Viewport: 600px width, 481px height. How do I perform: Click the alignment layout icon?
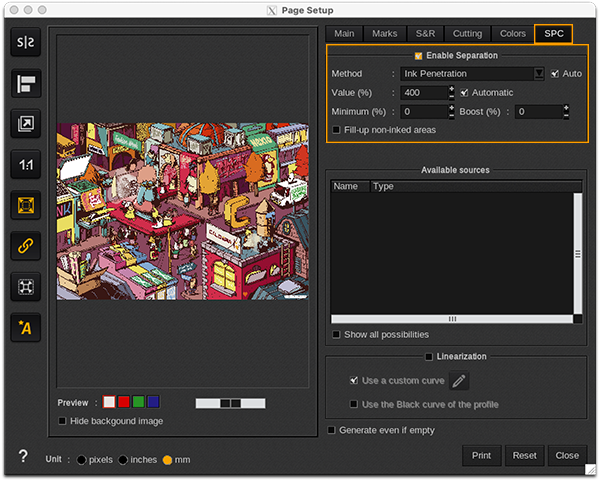[x=25, y=84]
